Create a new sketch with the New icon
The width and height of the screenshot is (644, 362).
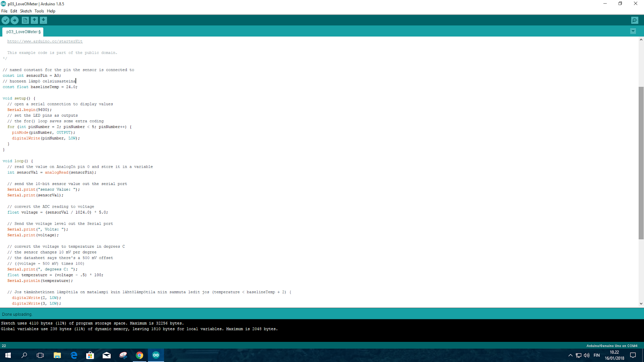(x=25, y=20)
